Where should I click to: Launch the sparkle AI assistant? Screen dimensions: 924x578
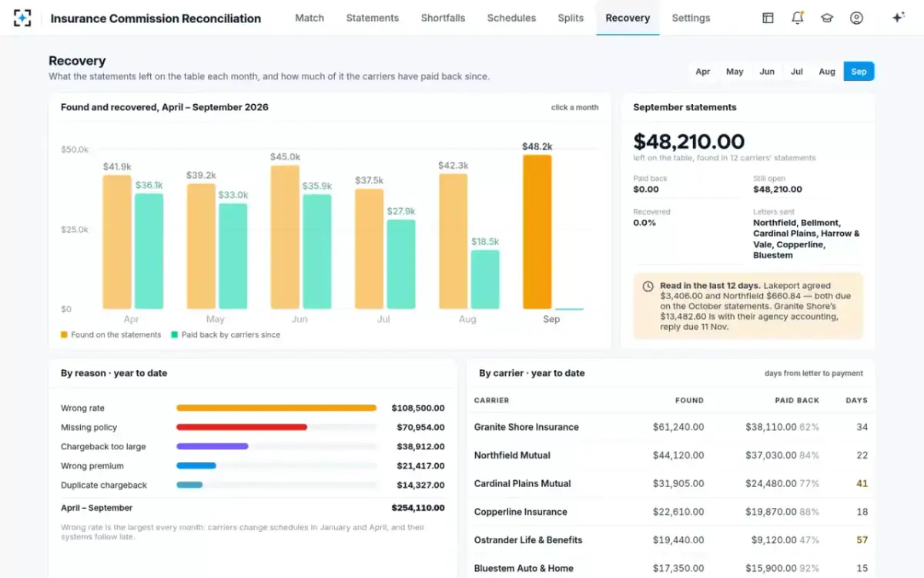point(898,18)
